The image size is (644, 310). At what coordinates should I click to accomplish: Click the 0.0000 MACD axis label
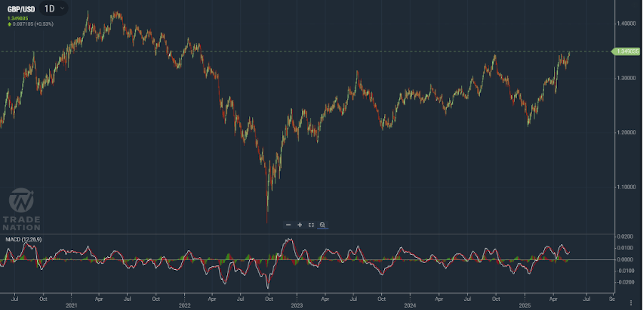point(625,260)
